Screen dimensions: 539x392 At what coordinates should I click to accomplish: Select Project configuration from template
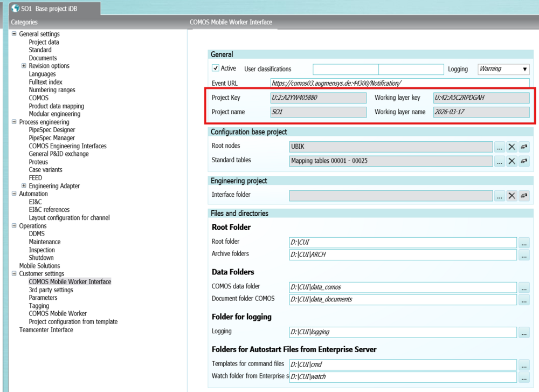coord(73,322)
